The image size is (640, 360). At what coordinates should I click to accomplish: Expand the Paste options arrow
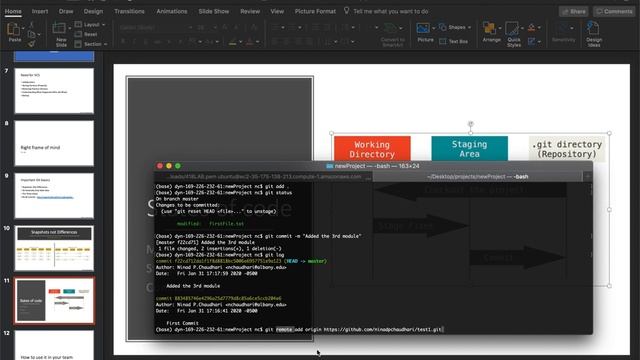tap(23, 28)
